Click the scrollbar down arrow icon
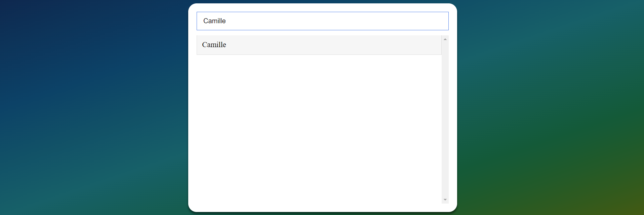Screen dimensions: 644x215 (445, 200)
